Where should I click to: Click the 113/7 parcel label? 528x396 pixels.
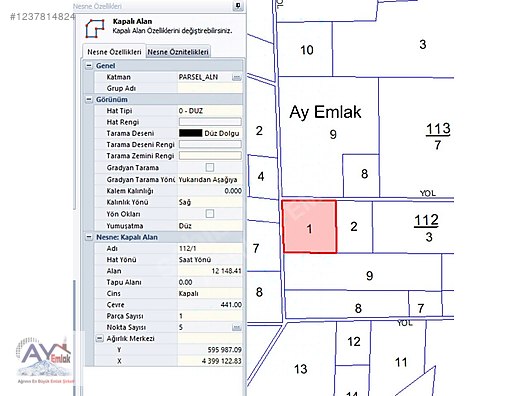438,136
